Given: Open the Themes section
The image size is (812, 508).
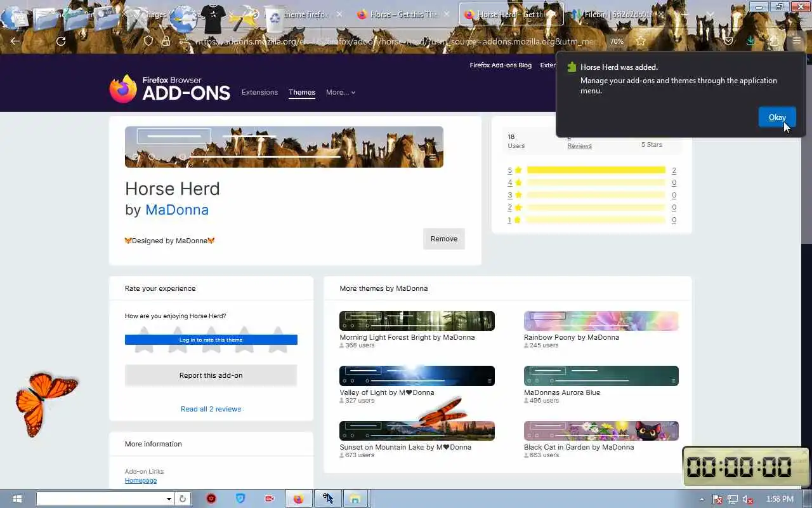Looking at the screenshot, I should 302,92.
